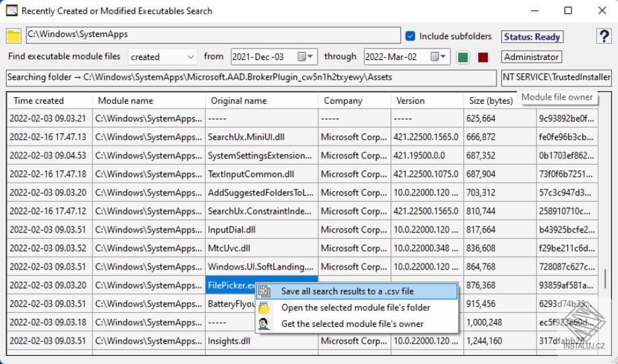Open help via the question mark icon
618x364 pixels.
604,36
